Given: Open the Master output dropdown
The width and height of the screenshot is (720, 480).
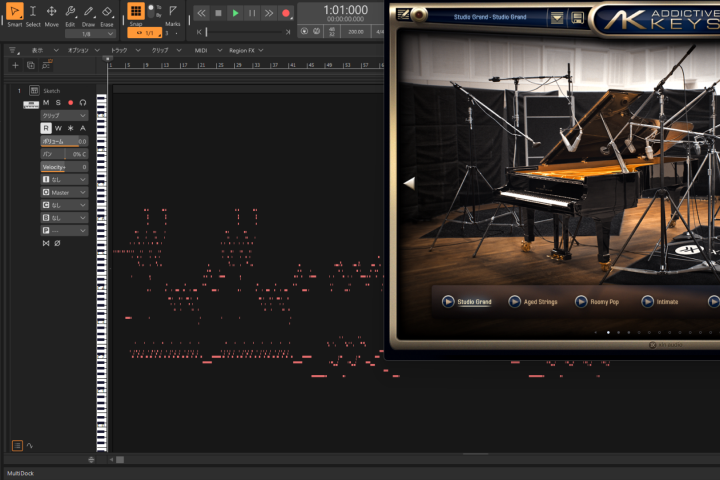Looking at the screenshot, I should (64, 192).
